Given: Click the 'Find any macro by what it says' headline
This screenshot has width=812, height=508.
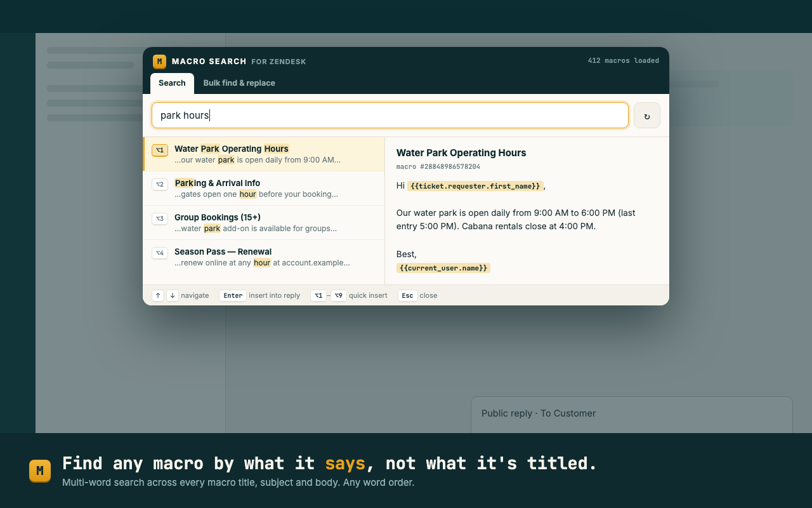Looking at the screenshot, I should (x=330, y=464).
